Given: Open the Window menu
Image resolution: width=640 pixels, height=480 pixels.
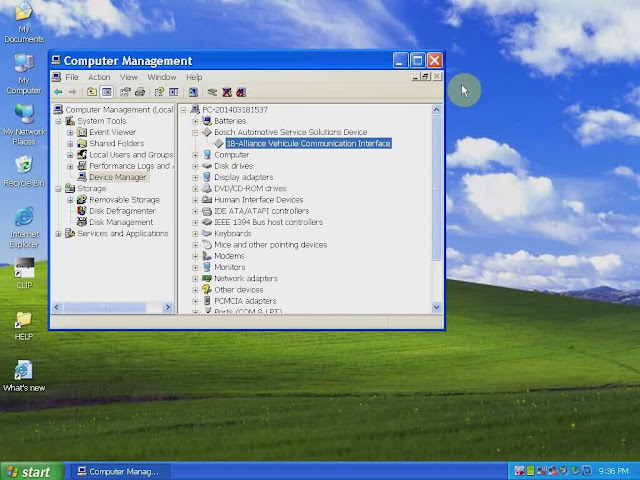Looking at the screenshot, I should (x=162, y=77).
